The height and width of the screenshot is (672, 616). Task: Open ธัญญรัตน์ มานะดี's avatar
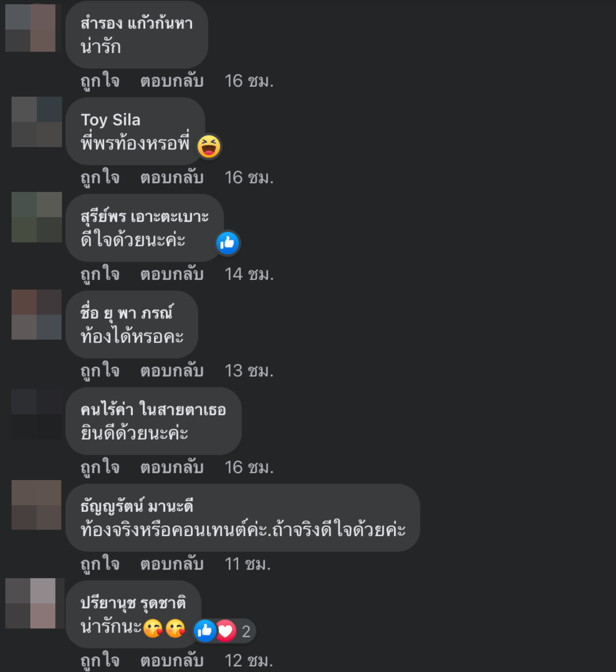tap(37, 505)
